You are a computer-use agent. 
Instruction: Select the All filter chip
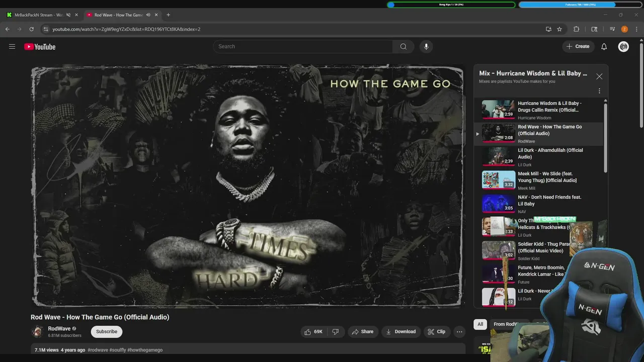pyautogui.click(x=480, y=324)
